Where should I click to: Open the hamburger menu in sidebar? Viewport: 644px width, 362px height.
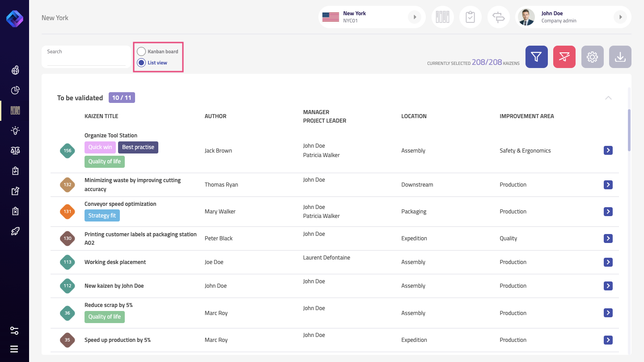tap(14, 349)
